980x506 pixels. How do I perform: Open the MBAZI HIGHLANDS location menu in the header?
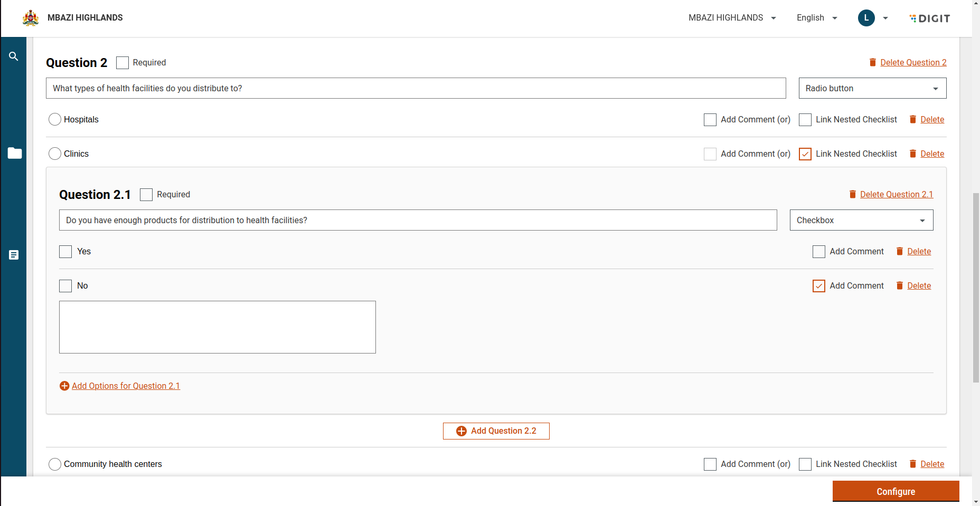click(732, 18)
